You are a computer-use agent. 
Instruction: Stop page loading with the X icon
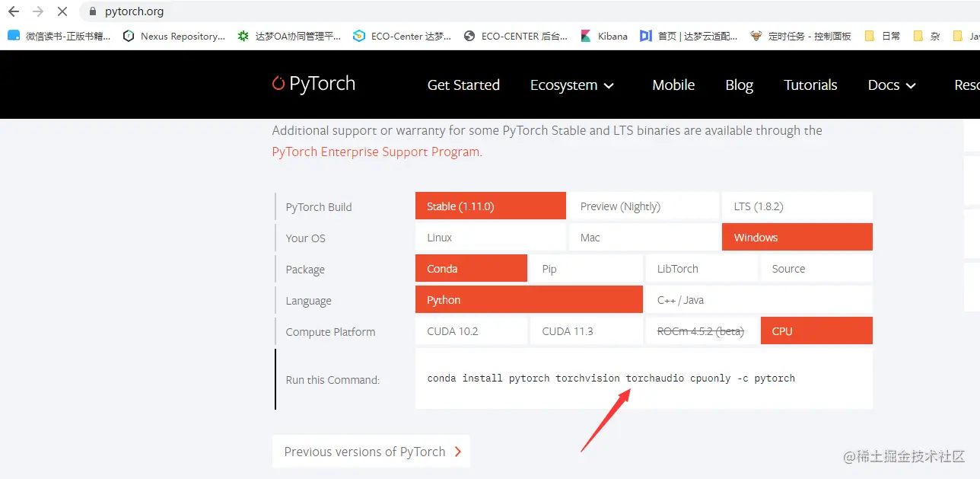pos(62,11)
